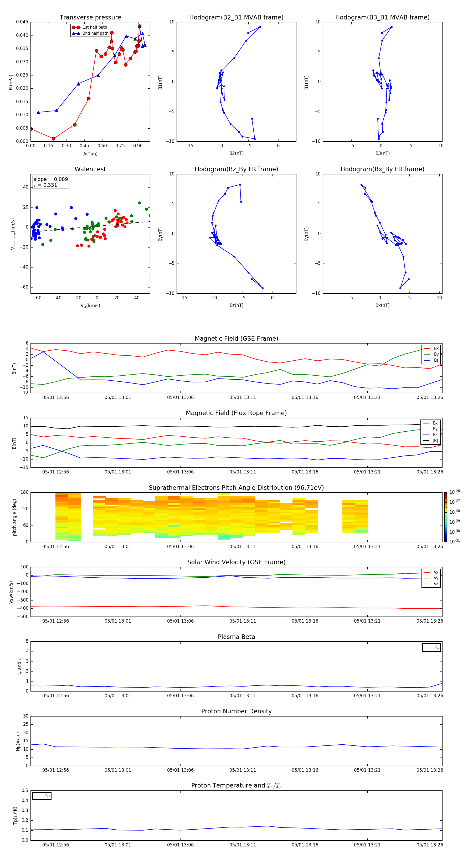Click the Bz legend entry in GSE magnetic field panel
This screenshot has width=473, height=868.
(x=431, y=360)
